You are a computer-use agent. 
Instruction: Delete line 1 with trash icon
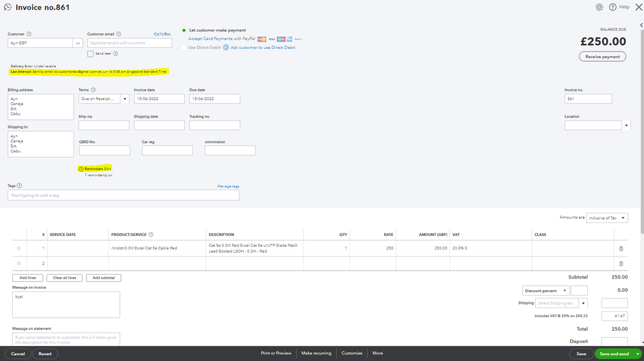621,248
